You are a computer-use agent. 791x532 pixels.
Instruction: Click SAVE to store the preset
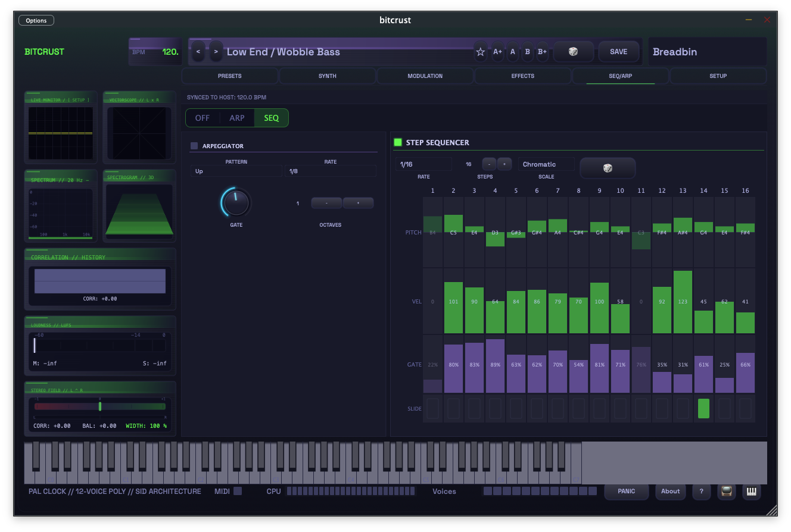point(619,52)
